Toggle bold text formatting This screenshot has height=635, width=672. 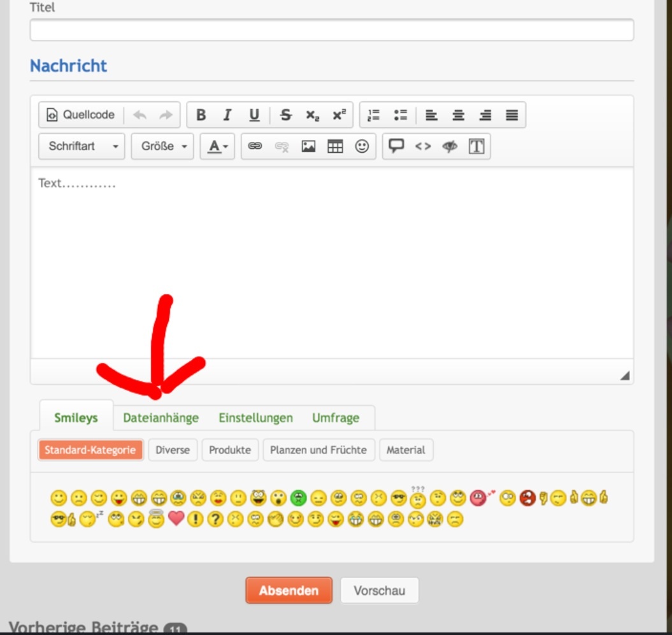201,115
